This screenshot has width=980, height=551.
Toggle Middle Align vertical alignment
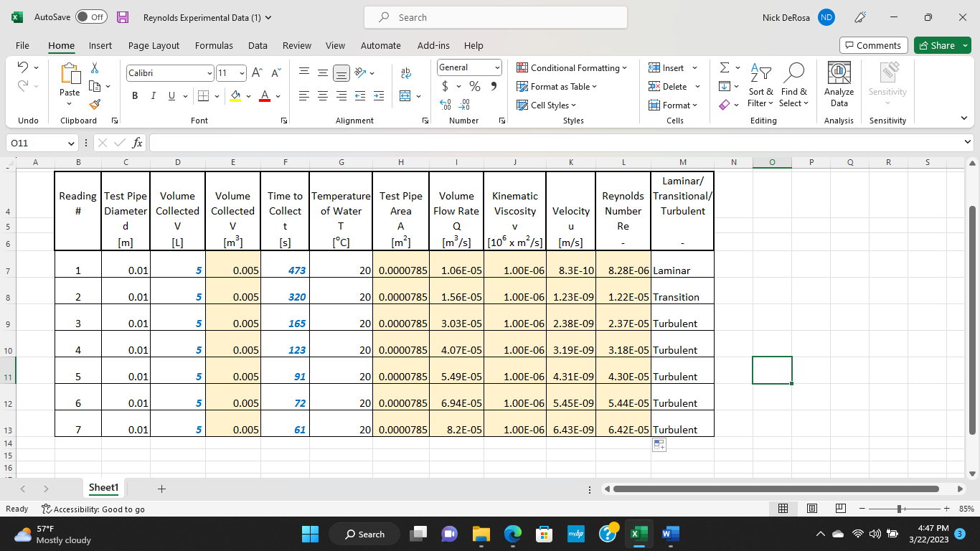[x=323, y=73]
